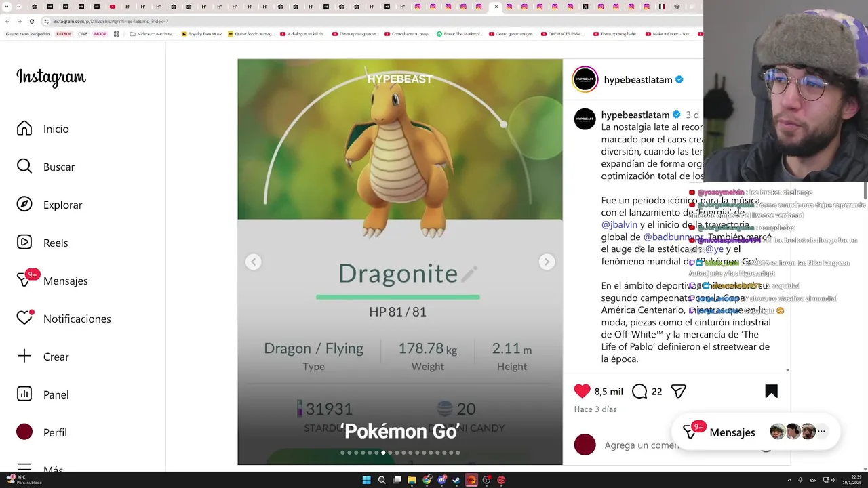Click the Dragonite carousel image
This screenshot has width=868, height=488.
coord(399,262)
